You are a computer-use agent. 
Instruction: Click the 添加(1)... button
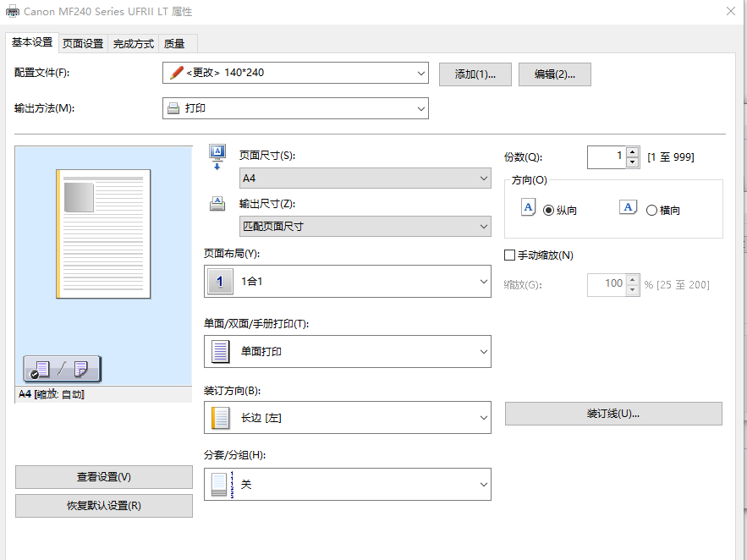point(475,74)
